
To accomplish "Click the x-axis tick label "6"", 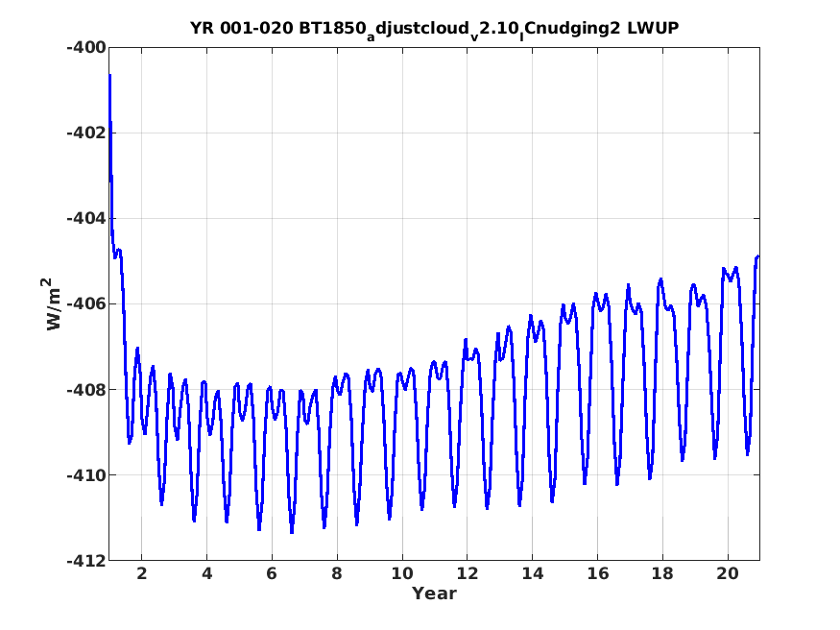I will (x=272, y=573).
